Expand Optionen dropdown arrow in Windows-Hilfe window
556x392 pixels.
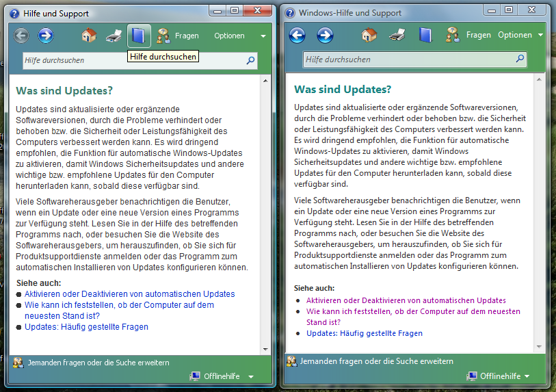540,35
